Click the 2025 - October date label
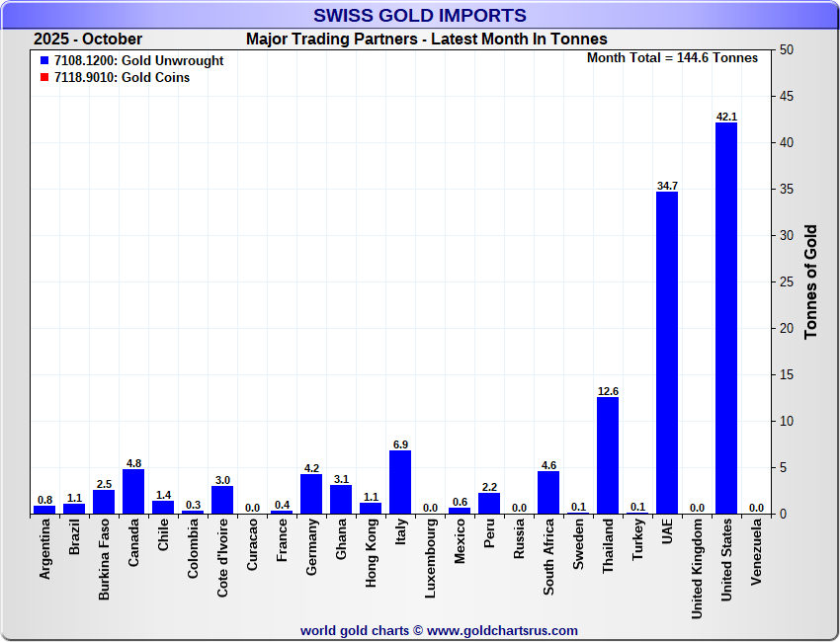840x642 pixels. [x=88, y=40]
